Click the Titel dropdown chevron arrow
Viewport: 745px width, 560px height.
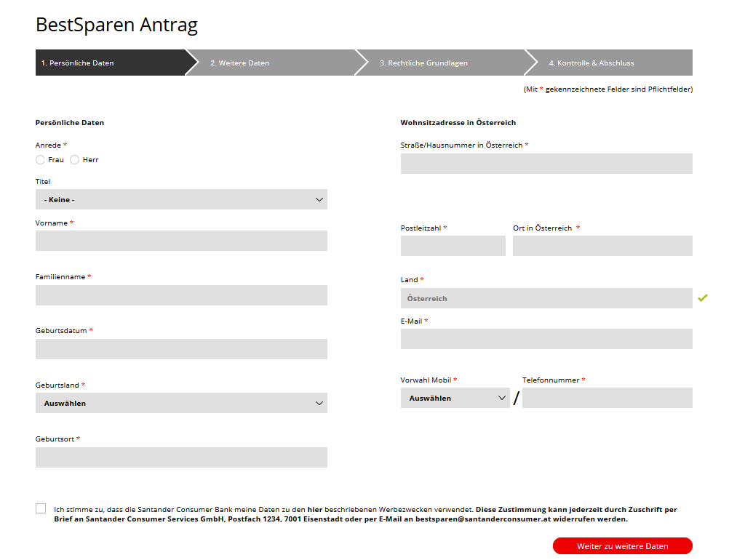[319, 199]
